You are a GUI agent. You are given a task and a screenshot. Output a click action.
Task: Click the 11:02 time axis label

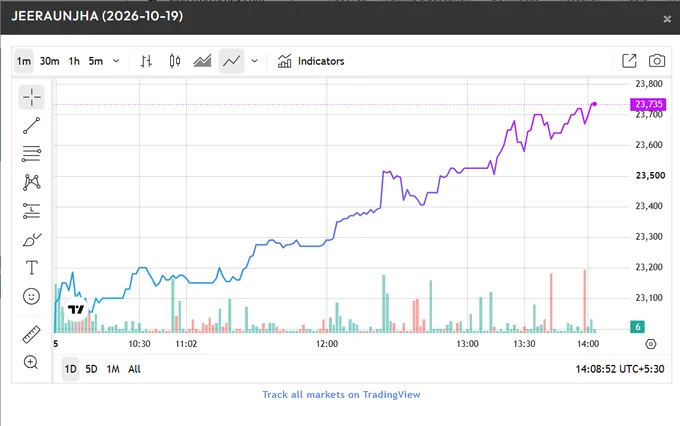186,344
